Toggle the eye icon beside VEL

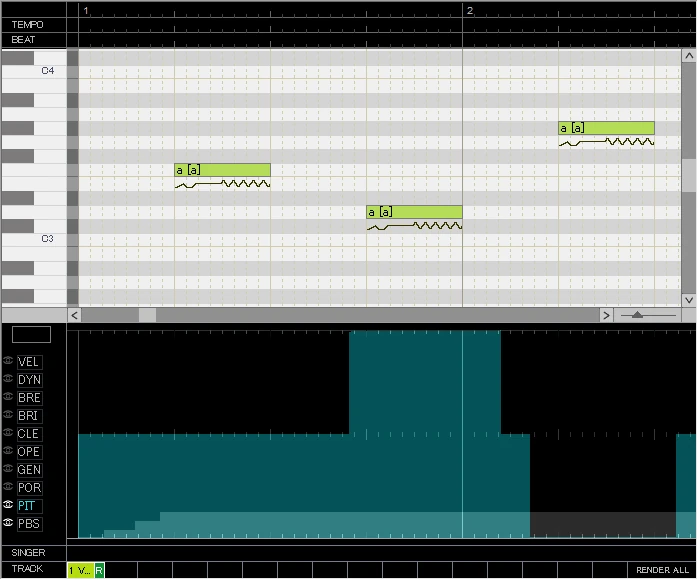pos(8,361)
